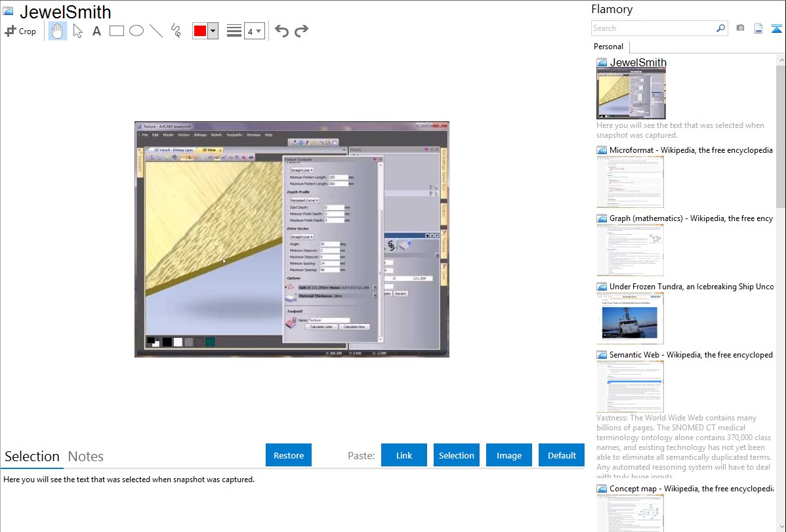Screen dimensions: 786x532
Task: Open the JewelSmith title in the snapshot list
Action: [x=638, y=62]
